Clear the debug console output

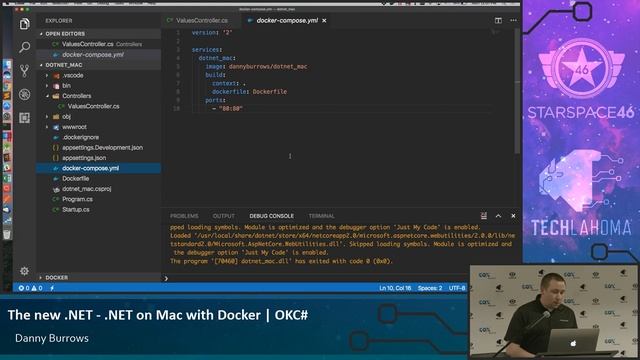(x=484, y=216)
